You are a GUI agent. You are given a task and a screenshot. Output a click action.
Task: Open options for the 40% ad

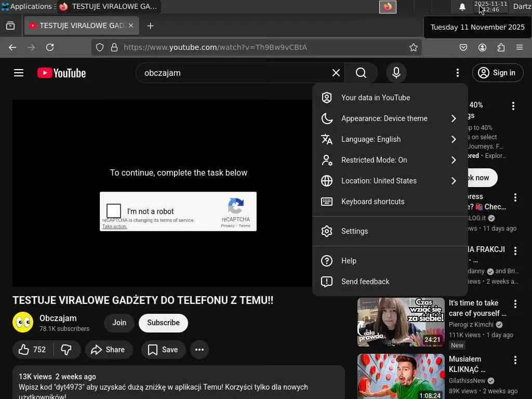click(513, 106)
